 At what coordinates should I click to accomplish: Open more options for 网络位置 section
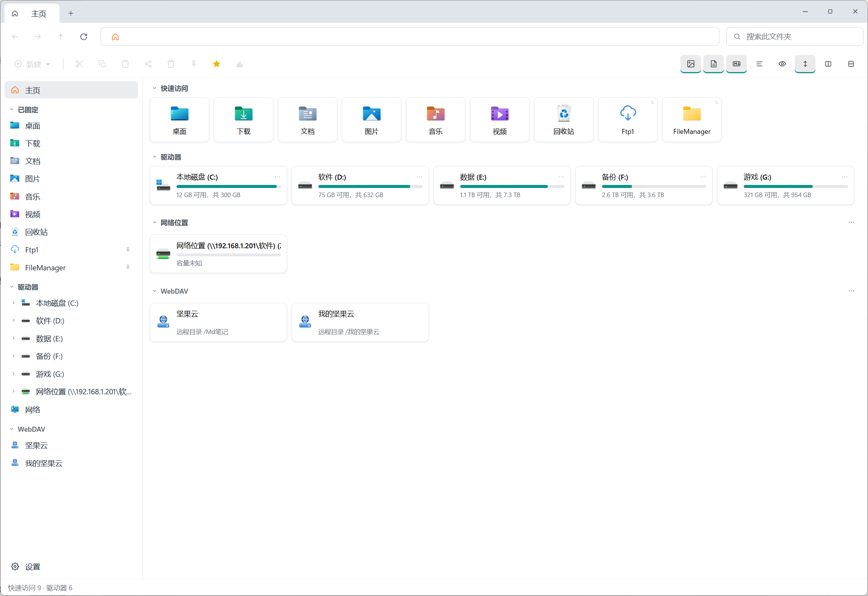(x=851, y=222)
